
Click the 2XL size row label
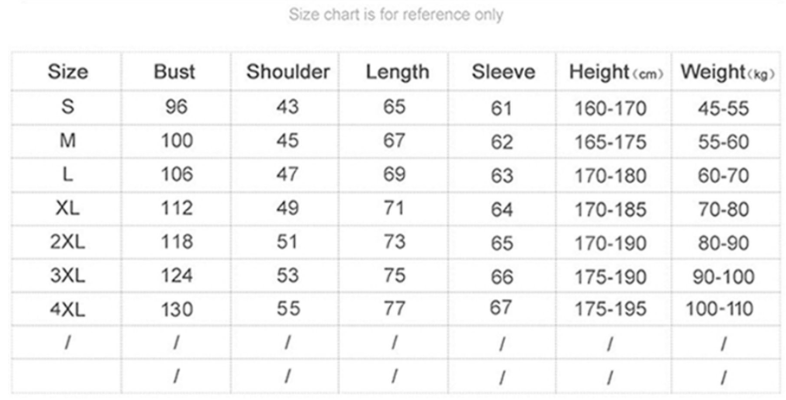tap(68, 242)
